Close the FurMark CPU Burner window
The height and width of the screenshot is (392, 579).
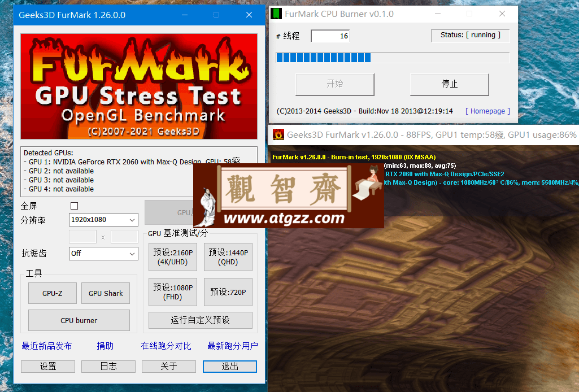click(x=502, y=14)
